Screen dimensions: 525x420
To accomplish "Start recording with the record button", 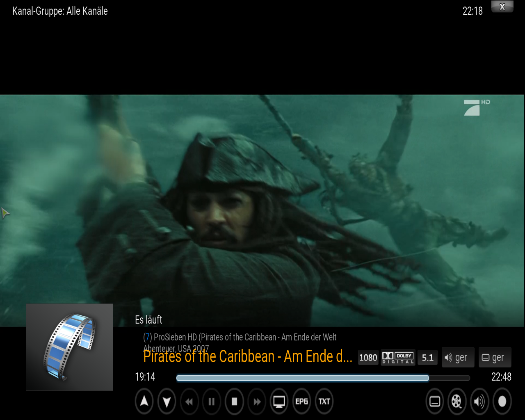I will click(x=502, y=401).
